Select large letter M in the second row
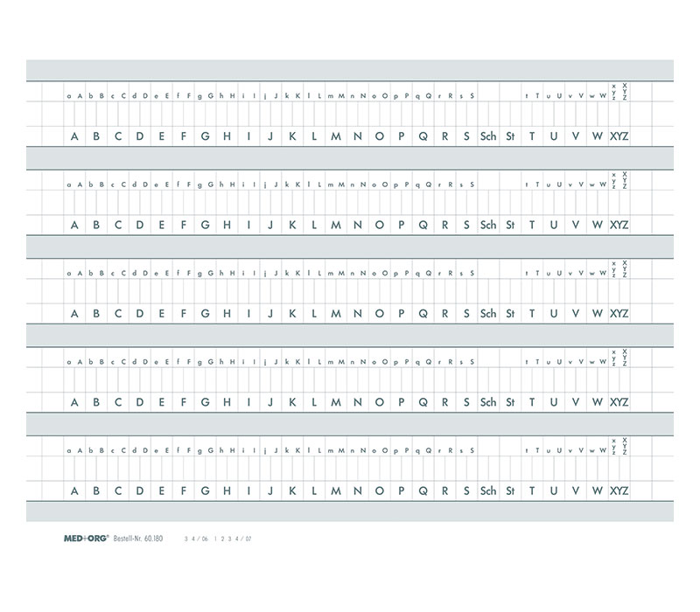The image size is (700, 612). point(336,225)
